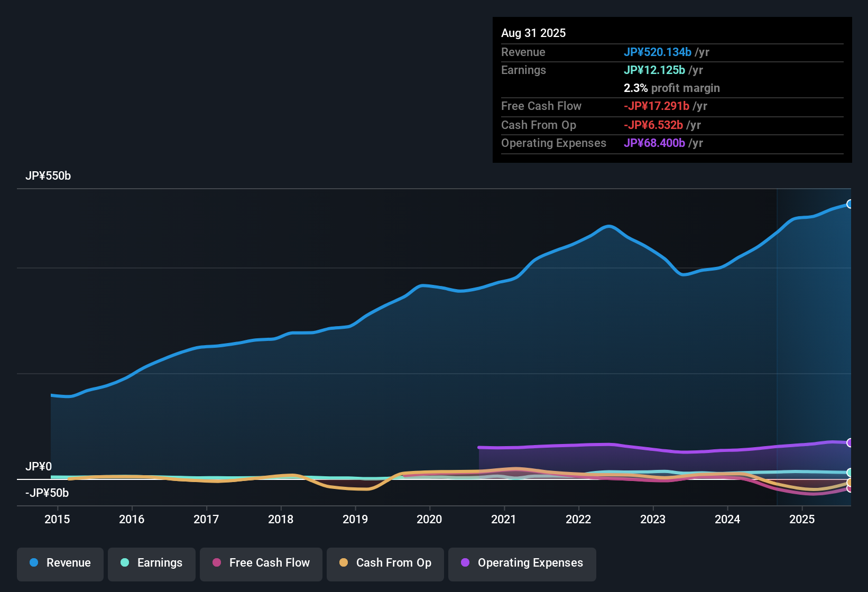Click the orange Cash From Op legend dot
Screen dimensions: 868x592
click(344, 563)
